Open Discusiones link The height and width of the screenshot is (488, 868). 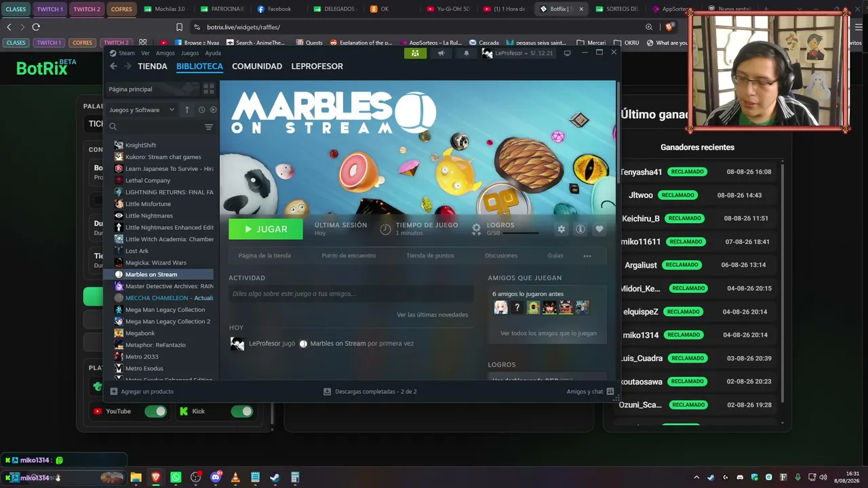501,256
